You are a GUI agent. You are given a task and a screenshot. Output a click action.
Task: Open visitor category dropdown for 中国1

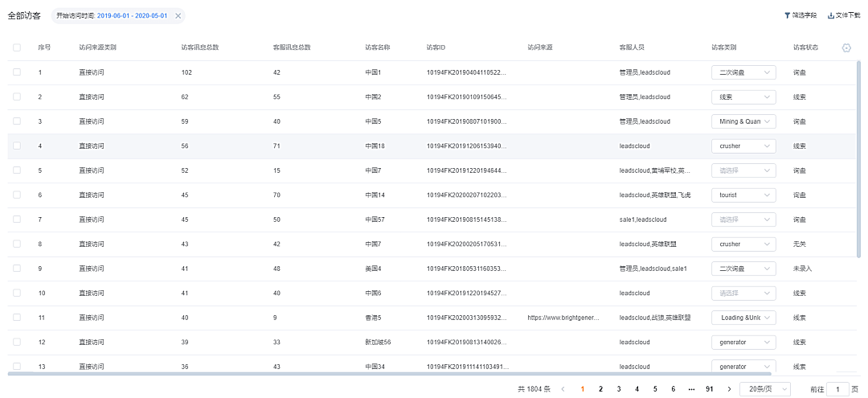[743, 72]
